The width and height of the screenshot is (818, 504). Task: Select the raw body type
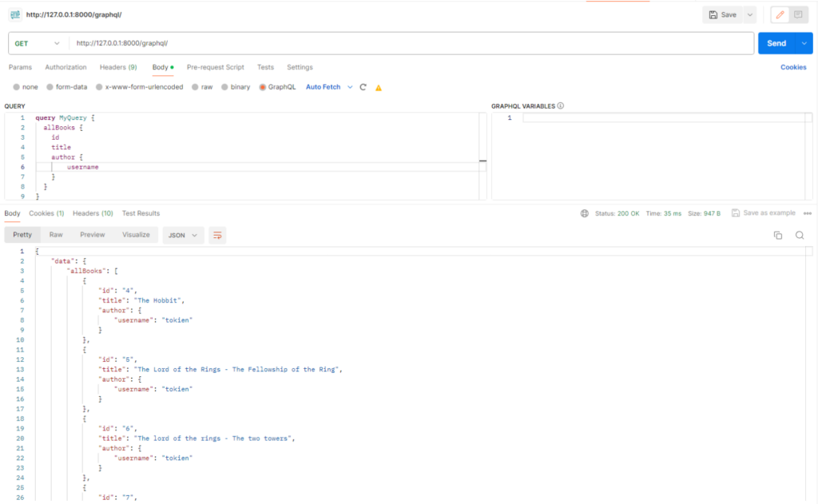[202, 87]
